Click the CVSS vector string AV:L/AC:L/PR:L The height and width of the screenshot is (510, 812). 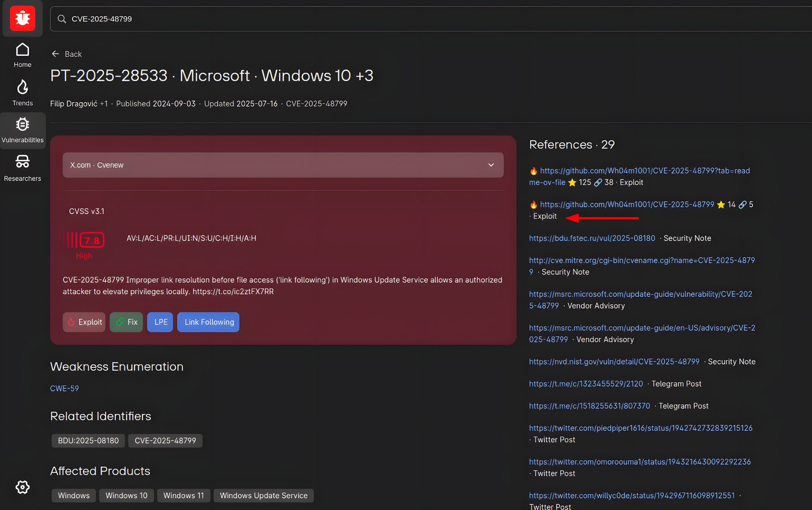coord(192,238)
